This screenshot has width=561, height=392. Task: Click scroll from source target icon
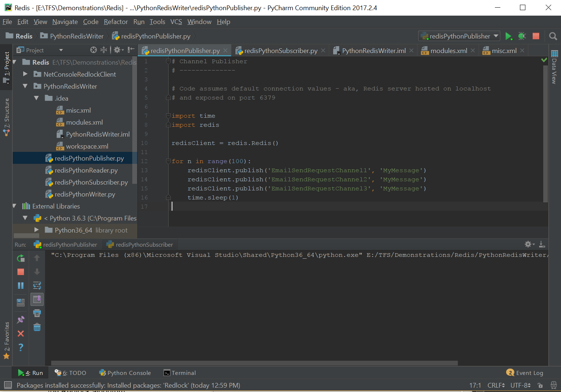pyautogui.click(x=93, y=50)
